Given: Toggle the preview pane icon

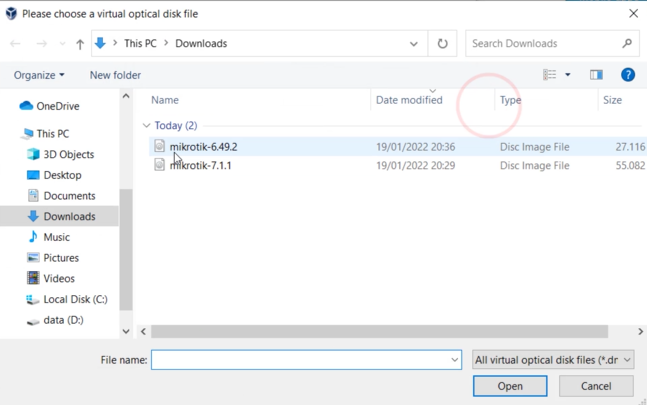Looking at the screenshot, I should tap(596, 75).
